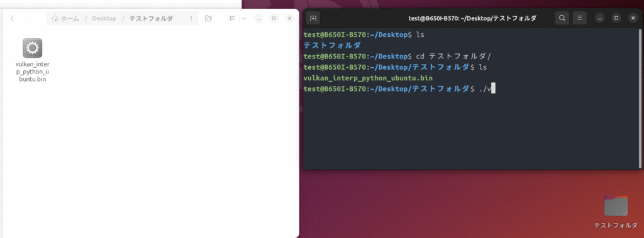This screenshot has width=644, height=238.
Task: Click the テストフォルダ breadcrumb in path bar
Action: click(x=151, y=18)
